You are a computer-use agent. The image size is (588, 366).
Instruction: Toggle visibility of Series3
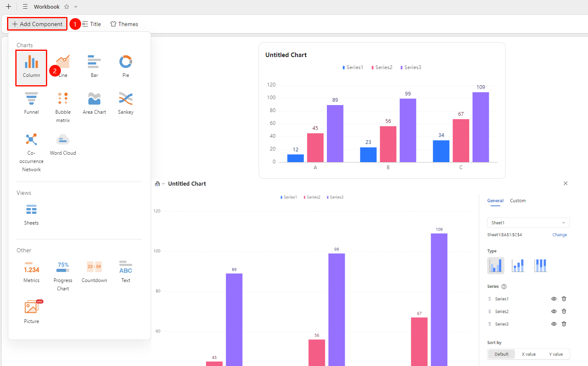click(x=554, y=324)
